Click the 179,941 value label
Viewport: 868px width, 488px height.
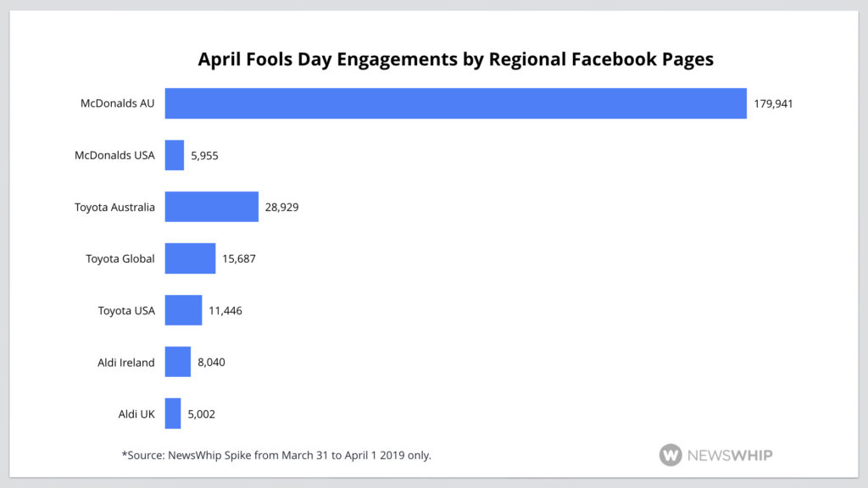pos(773,104)
